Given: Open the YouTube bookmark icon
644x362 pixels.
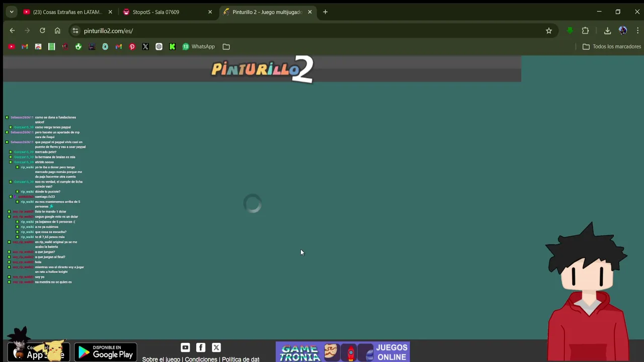Looking at the screenshot, I should tap(12, 47).
